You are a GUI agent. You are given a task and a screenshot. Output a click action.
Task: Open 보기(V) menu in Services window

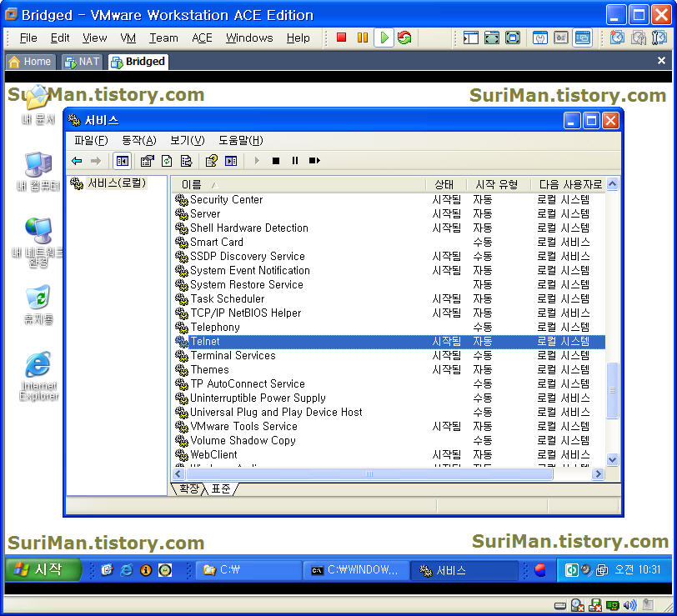tap(187, 140)
